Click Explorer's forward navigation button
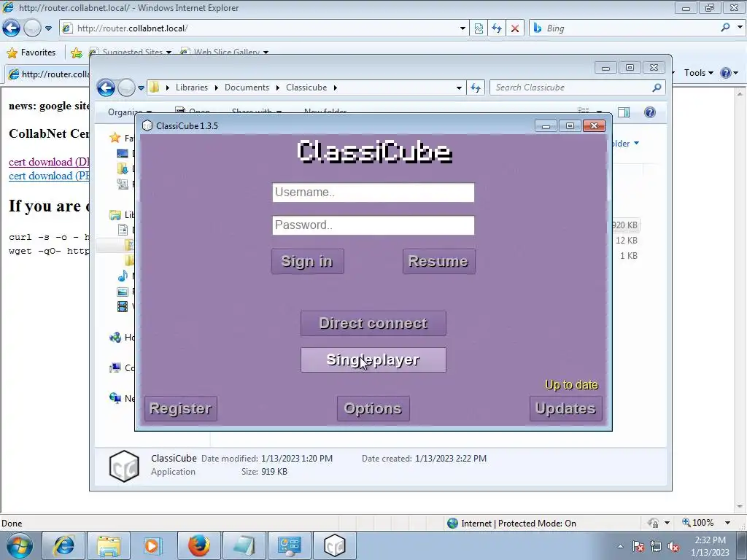Viewport: 747px width, 560px height. [126, 87]
